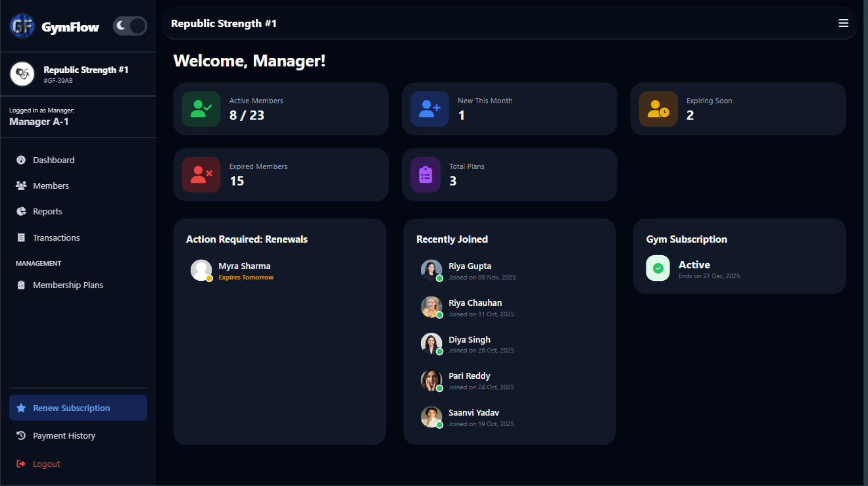Click Riya Gupta's profile photo
Screen dimensions: 868x486
(x=431, y=270)
